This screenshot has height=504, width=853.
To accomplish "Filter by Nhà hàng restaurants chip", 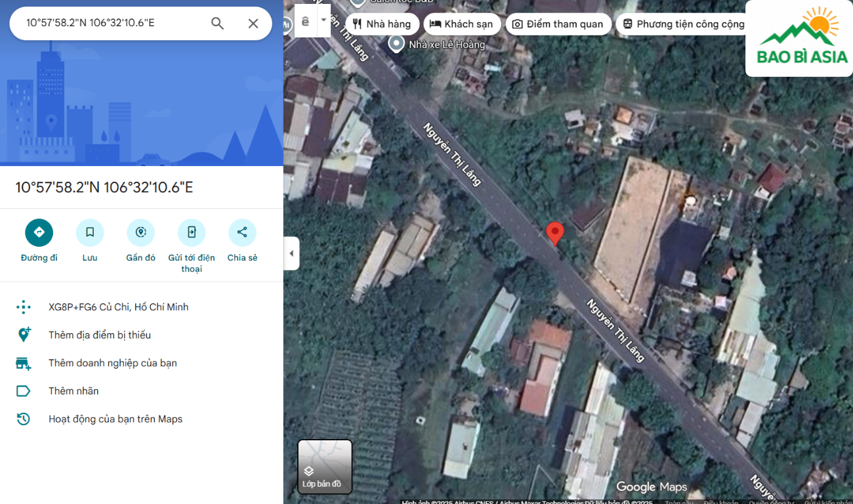I will [x=382, y=24].
